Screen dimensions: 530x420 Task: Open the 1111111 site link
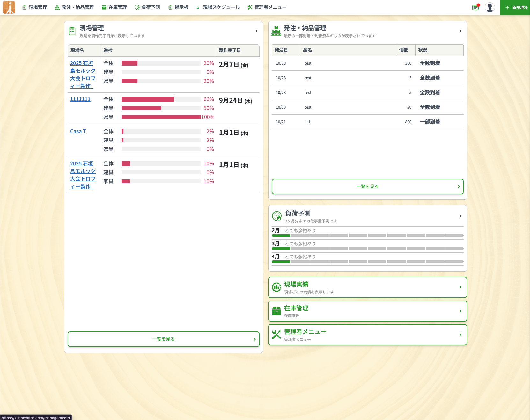(x=80, y=99)
